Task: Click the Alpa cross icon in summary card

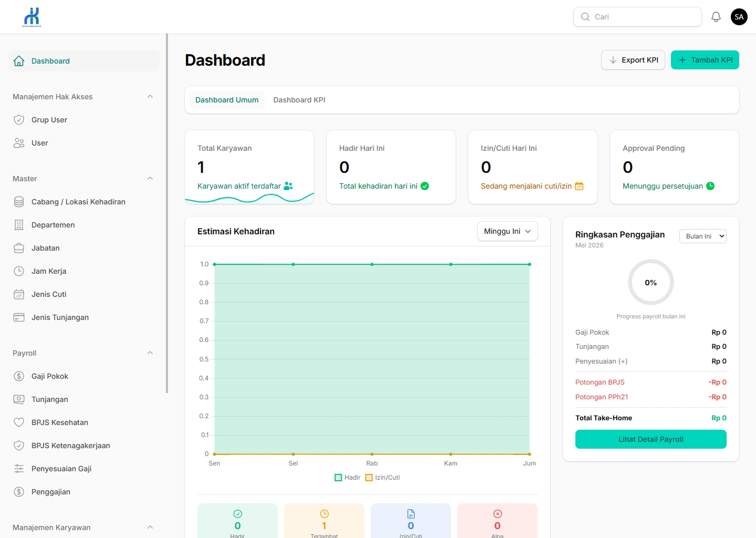Action: coord(498,514)
